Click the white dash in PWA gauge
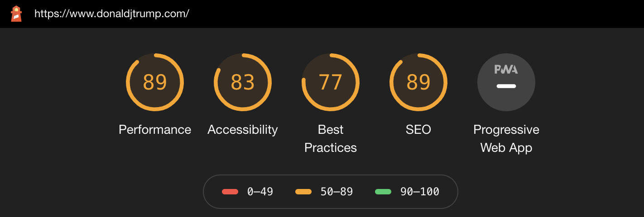644x217 pixels. 506,86
